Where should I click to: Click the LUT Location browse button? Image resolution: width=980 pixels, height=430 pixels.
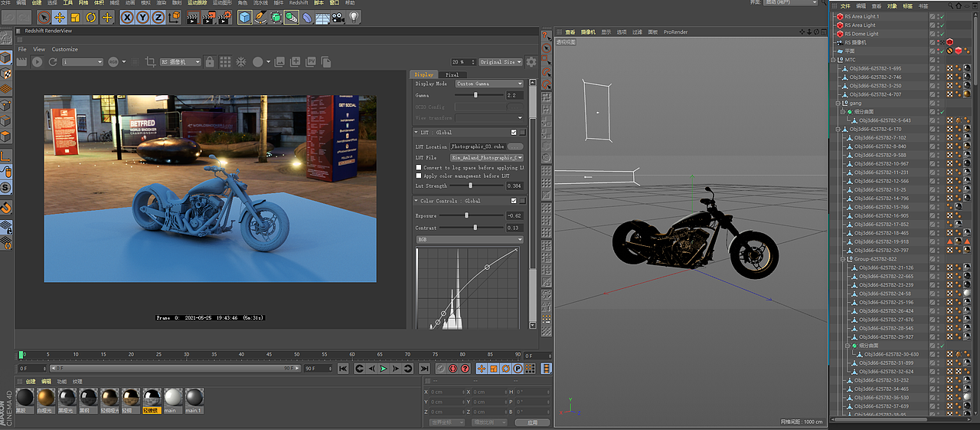click(x=515, y=146)
